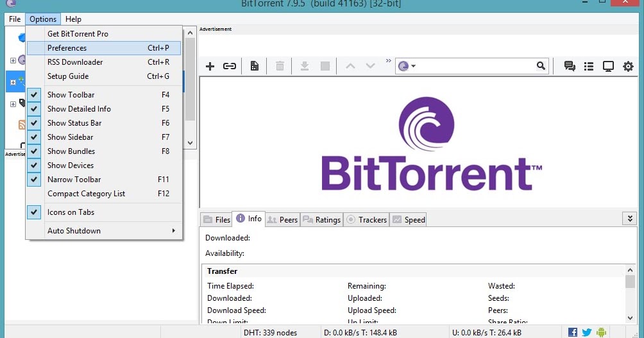Click sidebar scrollbar down arrow
This screenshot has height=338, width=644.
(190, 143)
